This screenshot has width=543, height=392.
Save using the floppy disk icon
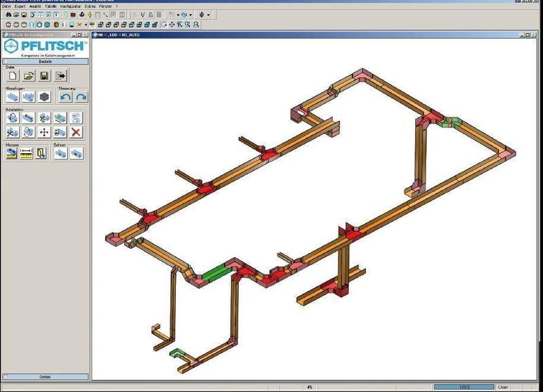pos(44,76)
